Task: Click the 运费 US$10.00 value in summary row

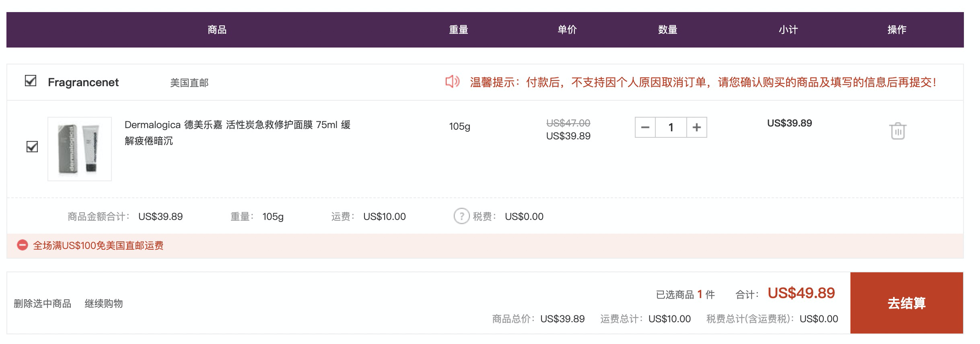Action: point(384,217)
